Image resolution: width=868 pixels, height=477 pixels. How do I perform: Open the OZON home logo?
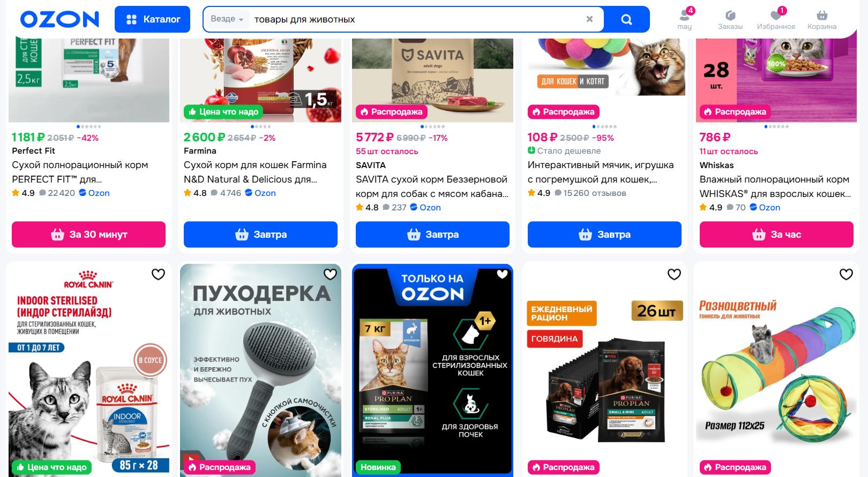[x=59, y=19]
